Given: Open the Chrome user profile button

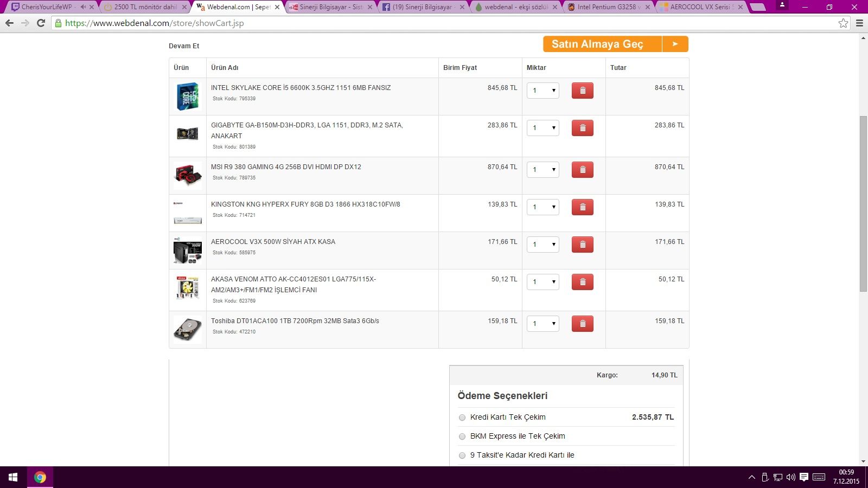Looking at the screenshot, I should tap(782, 5).
